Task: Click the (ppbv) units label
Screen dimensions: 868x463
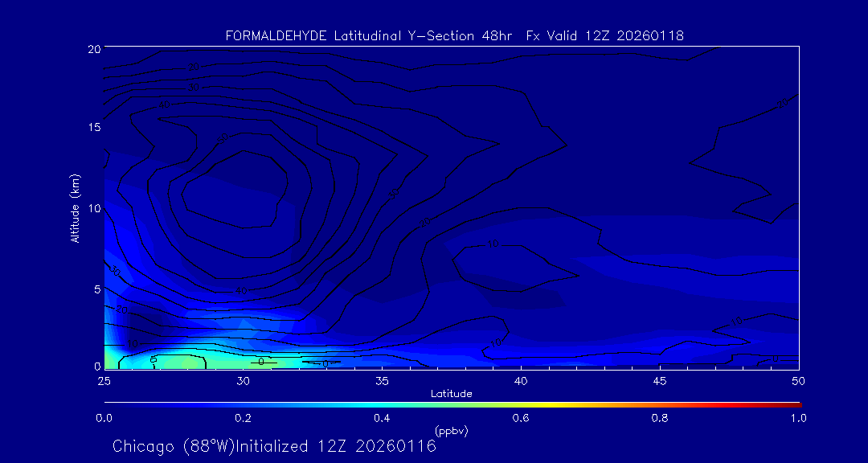Action: coord(451,431)
